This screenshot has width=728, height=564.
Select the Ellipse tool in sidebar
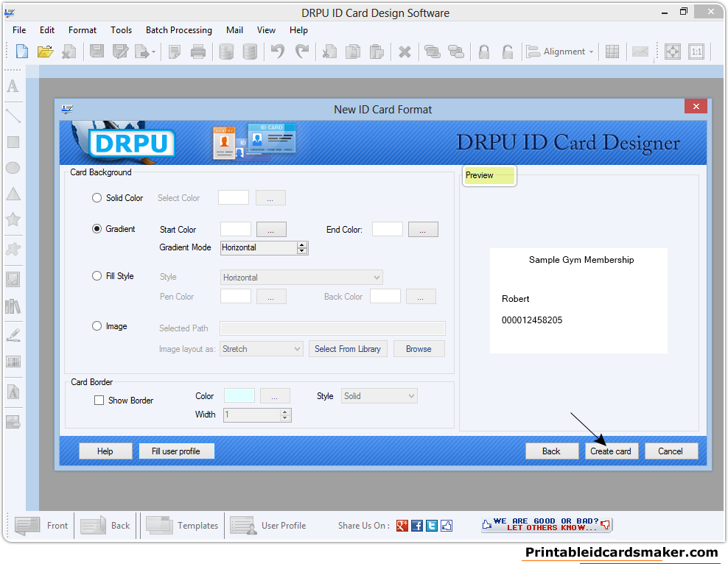pos(13,168)
